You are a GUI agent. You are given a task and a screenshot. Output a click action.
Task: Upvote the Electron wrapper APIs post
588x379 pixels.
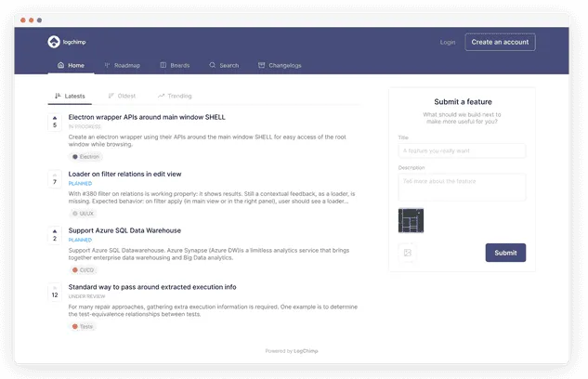pyautogui.click(x=55, y=123)
